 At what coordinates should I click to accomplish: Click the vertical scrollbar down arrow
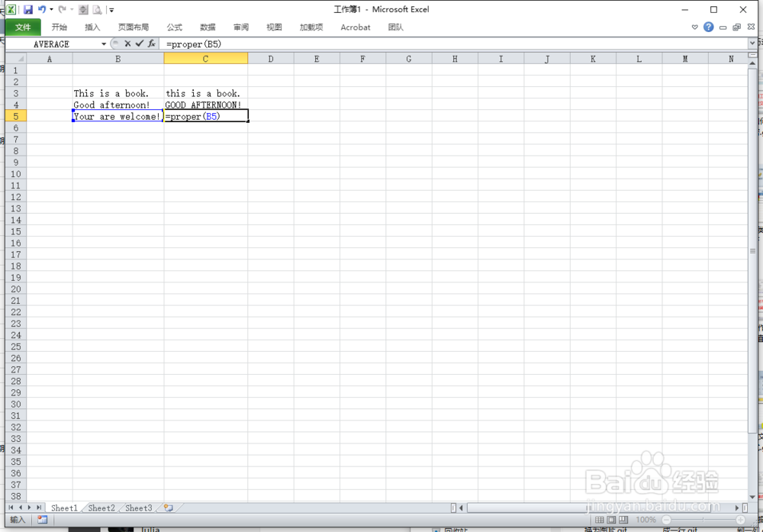[x=753, y=497]
